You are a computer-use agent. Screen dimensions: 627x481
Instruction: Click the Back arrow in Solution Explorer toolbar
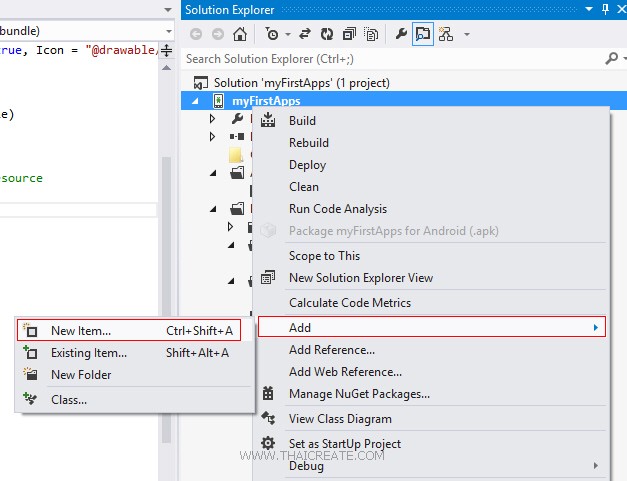coord(196,34)
